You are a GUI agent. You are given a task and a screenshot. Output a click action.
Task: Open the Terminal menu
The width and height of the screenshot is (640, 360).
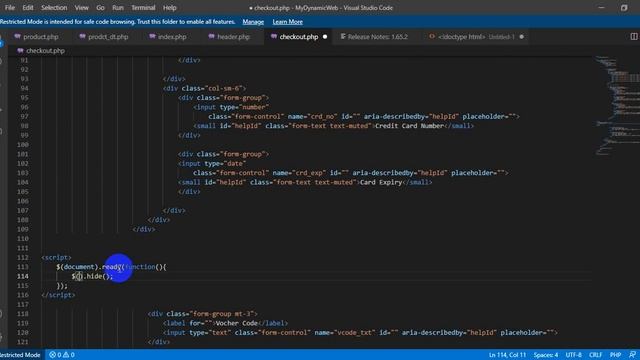[143, 8]
